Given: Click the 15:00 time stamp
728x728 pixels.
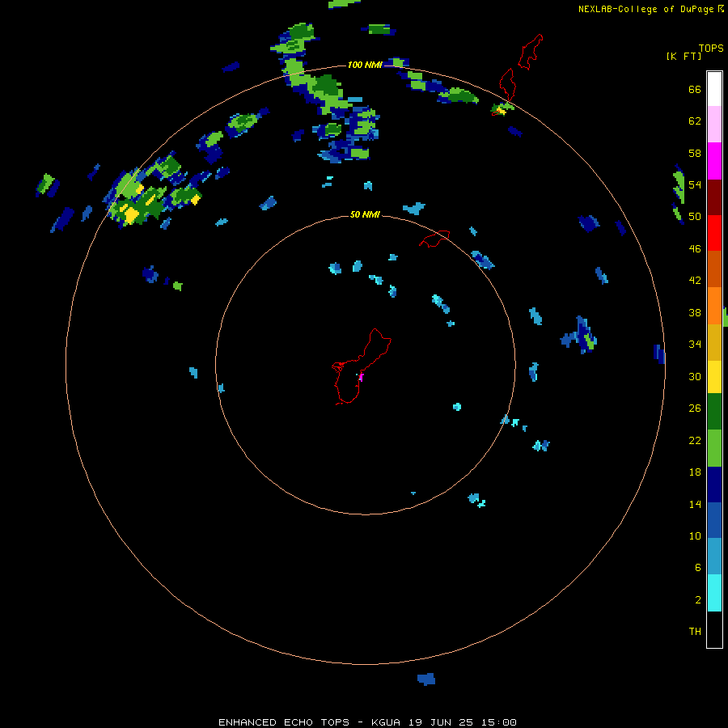Looking at the screenshot, I should tap(499, 722).
